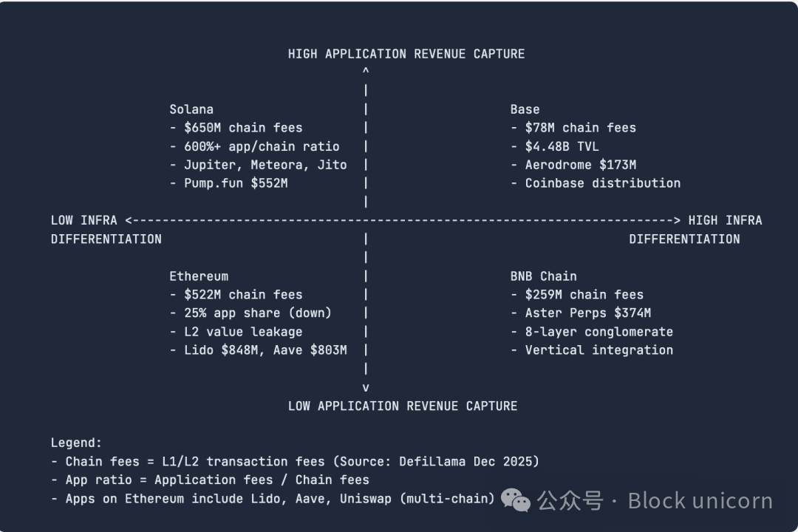
Task: Click the right arrowhead of the horizontal axis
Action: pos(676,220)
